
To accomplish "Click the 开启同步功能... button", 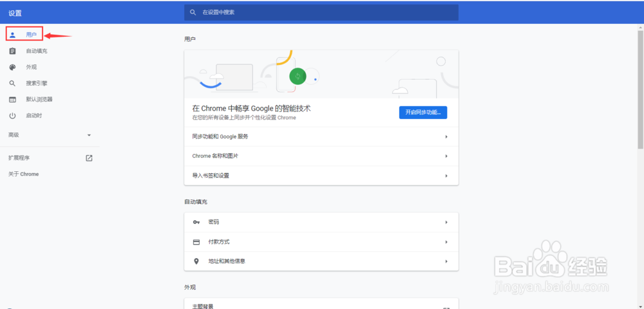I will coord(423,113).
